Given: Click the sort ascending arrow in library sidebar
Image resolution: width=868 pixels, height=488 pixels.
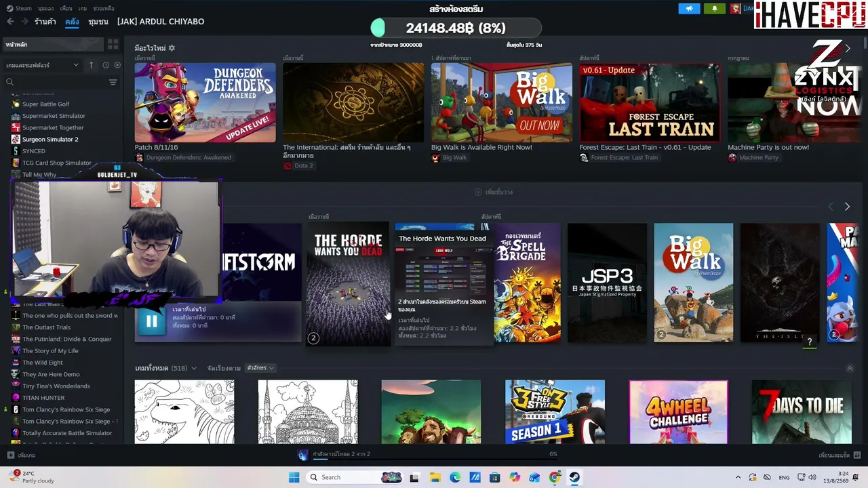Looking at the screenshot, I should pyautogui.click(x=91, y=65).
